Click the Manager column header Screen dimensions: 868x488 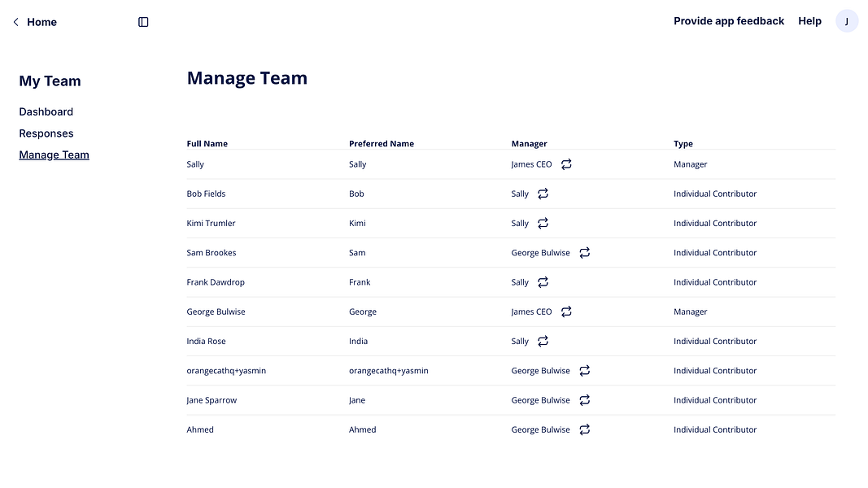[x=530, y=143]
